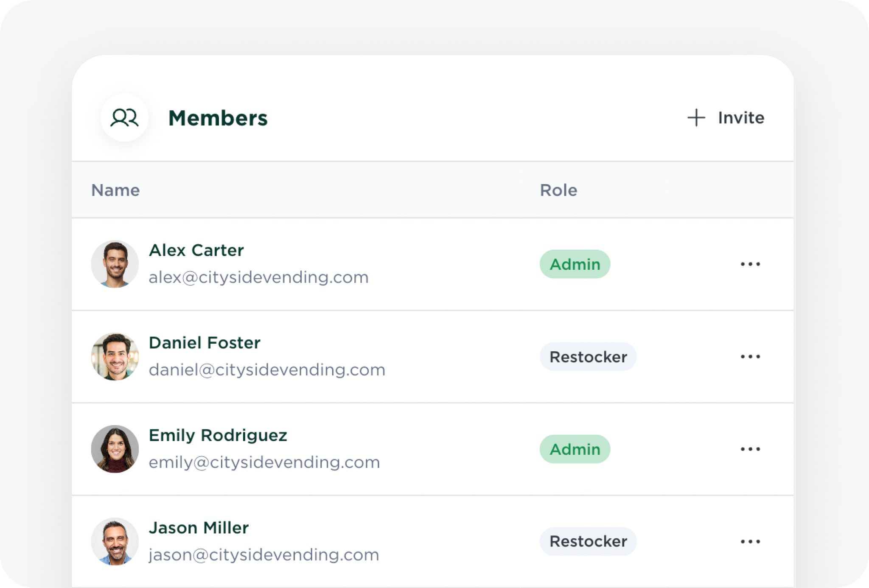
Task: Click the Members group icon
Action: pyautogui.click(x=124, y=118)
